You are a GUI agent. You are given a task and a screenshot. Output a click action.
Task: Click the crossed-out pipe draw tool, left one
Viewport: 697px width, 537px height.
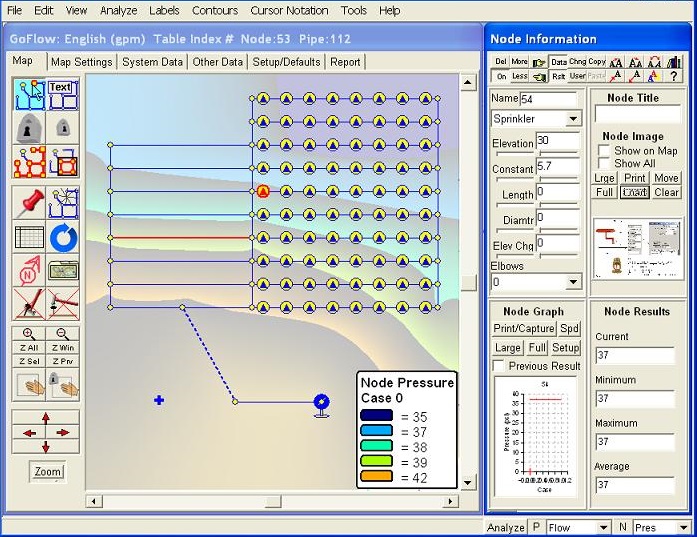click(x=29, y=305)
